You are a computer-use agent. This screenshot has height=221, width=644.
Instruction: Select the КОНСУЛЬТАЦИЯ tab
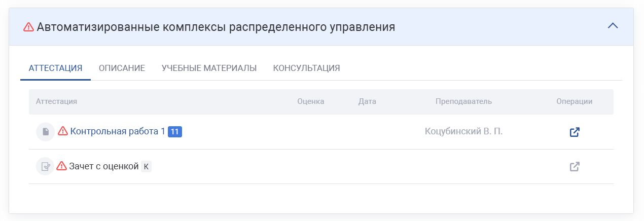pyautogui.click(x=306, y=68)
